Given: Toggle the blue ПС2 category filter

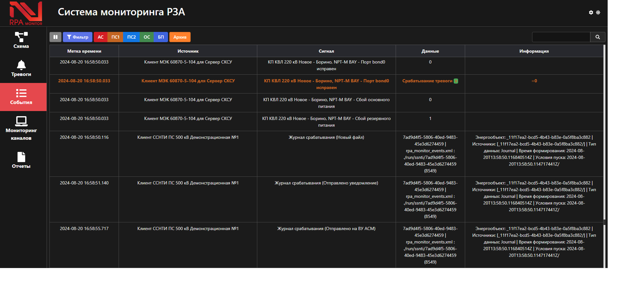Looking at the screenshot, I should pos(132,37).
